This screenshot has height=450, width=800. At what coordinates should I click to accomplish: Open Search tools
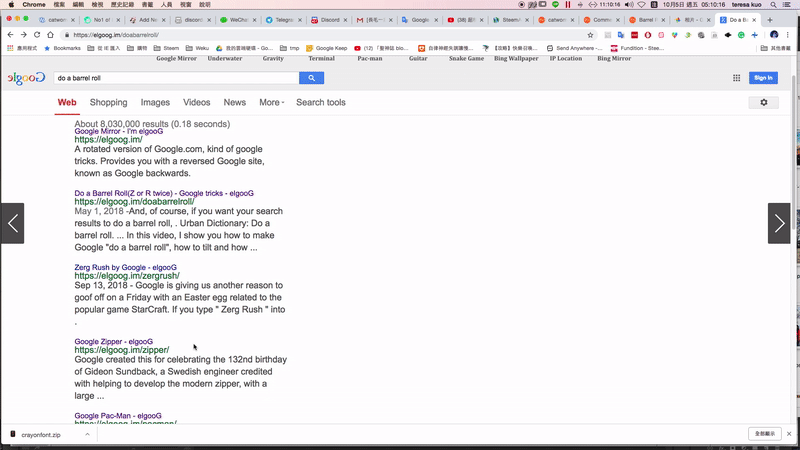pos(321,103)
